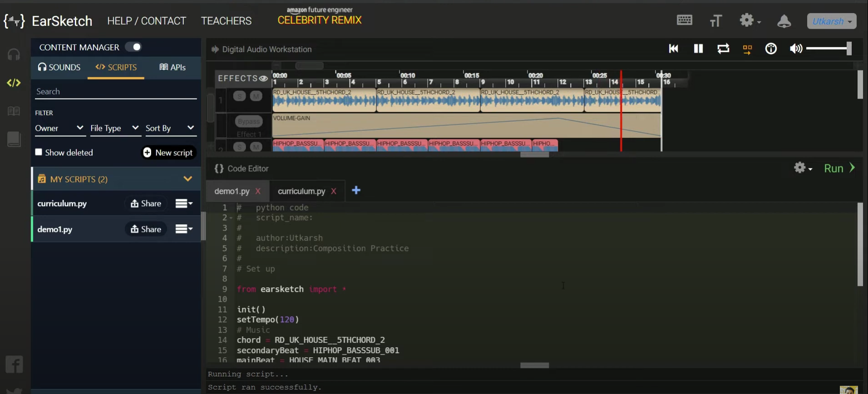Open the top settings gear menu
This screenshot has height=394, width=868.
750,20
